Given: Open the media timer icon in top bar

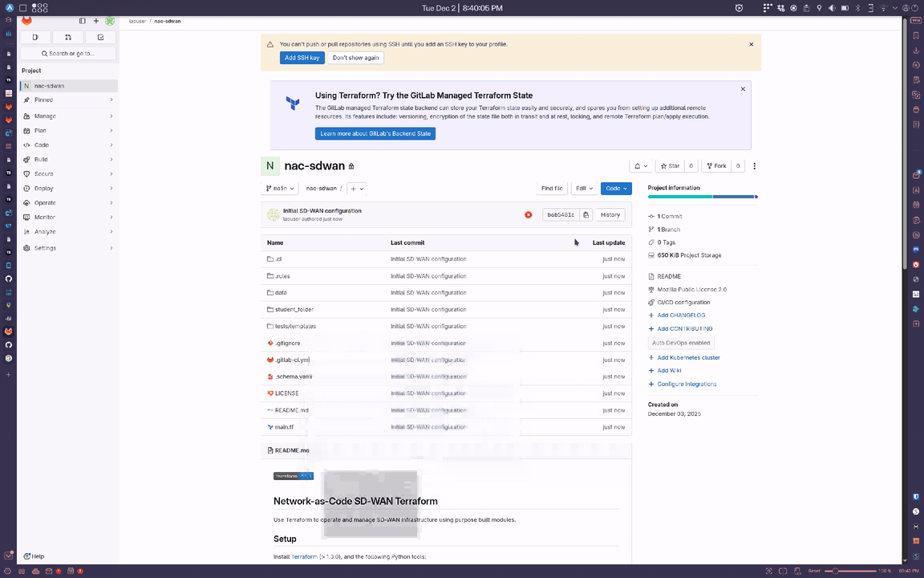Looking at the screenshot, I should coord(739,8).
